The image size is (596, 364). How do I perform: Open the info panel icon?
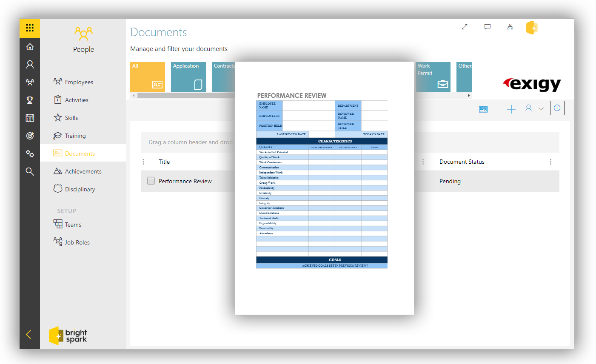(557, 108)
